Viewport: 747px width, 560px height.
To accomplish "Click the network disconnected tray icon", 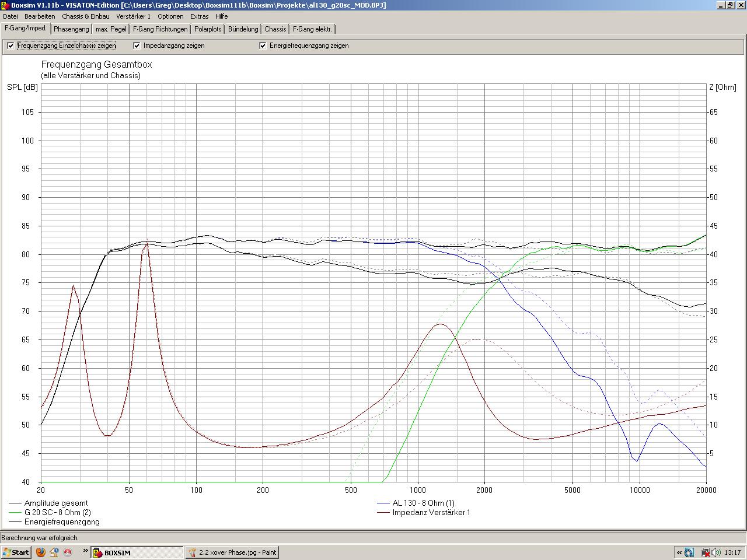I will [706, 552].
